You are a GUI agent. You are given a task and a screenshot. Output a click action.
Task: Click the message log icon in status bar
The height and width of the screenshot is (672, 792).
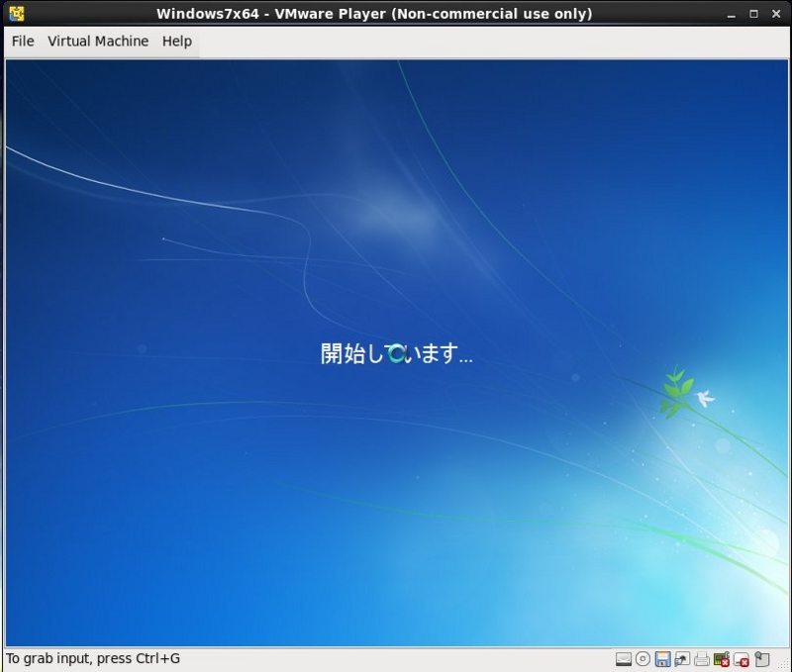[760, 659]
